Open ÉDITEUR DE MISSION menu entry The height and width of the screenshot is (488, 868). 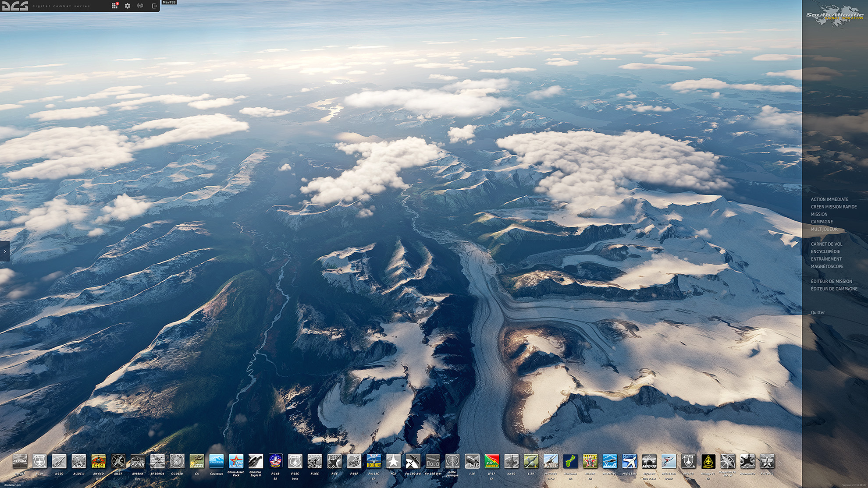831,281
